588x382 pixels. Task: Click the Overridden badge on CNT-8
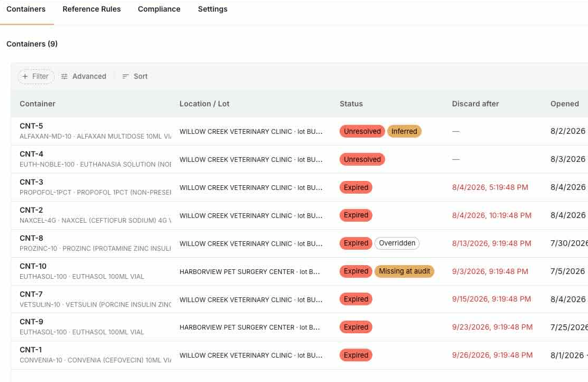click(397, 243)
